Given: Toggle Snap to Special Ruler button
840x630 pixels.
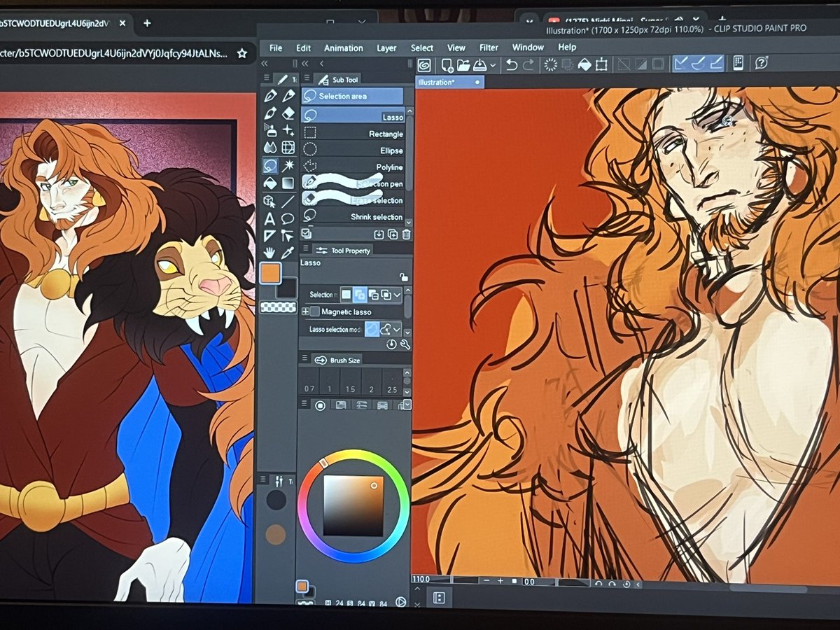Looking at the screenshot, I should [698, 64].
